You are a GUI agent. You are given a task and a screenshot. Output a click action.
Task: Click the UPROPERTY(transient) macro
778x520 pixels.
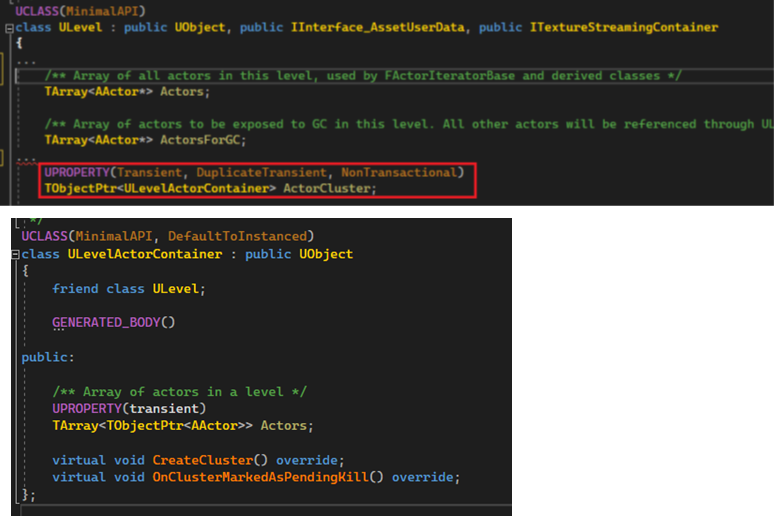tap(129, 408)
